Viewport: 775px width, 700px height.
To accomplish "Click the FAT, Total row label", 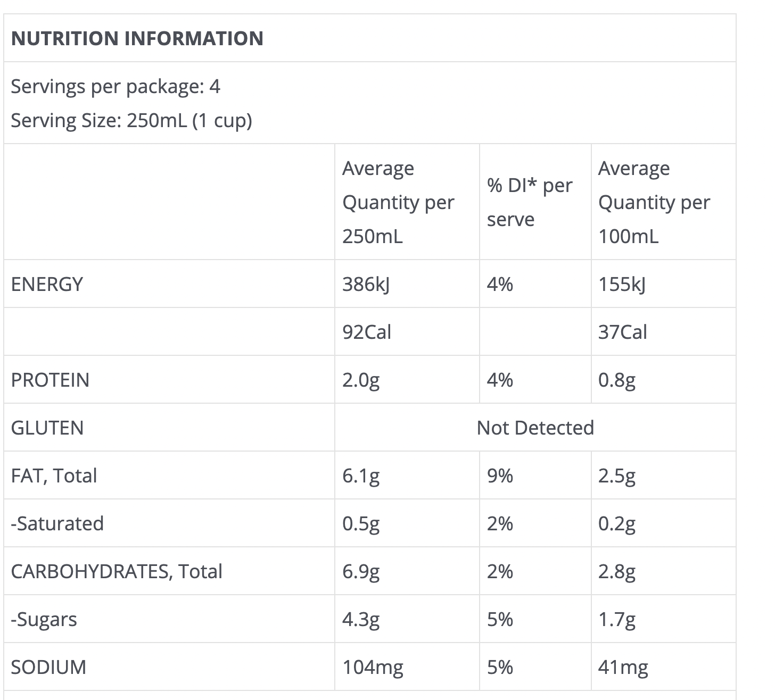I will (54, 476).
